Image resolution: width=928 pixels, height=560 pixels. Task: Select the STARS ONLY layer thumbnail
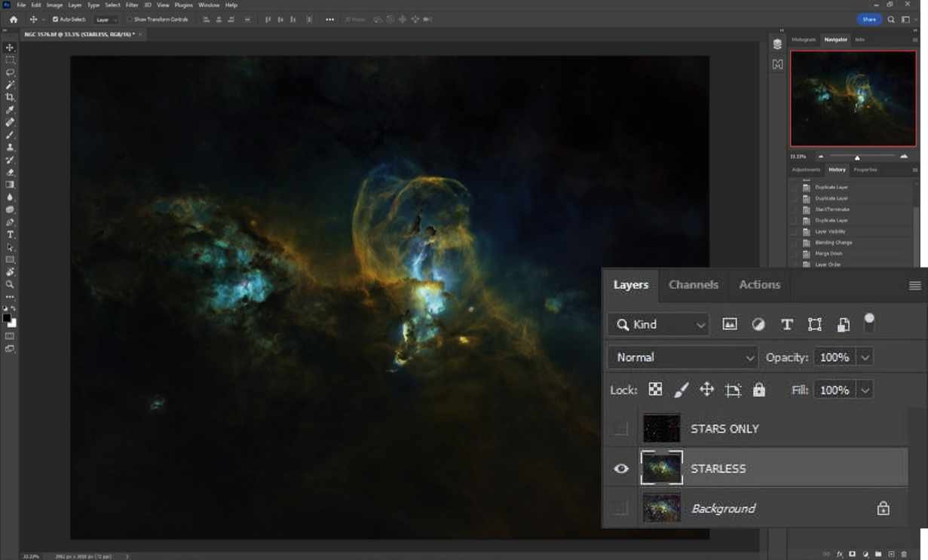point(661,428)
